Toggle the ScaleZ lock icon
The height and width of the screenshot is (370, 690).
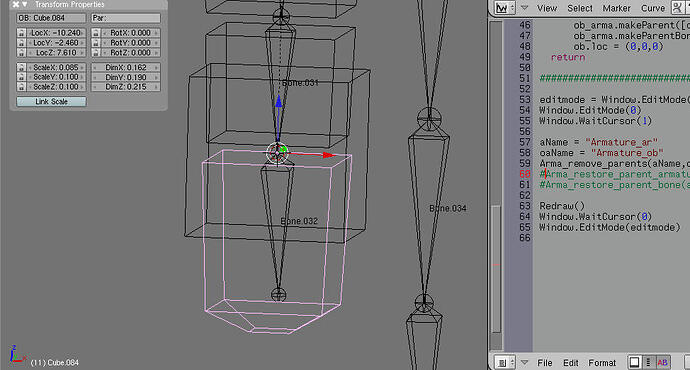click(22, 87)
